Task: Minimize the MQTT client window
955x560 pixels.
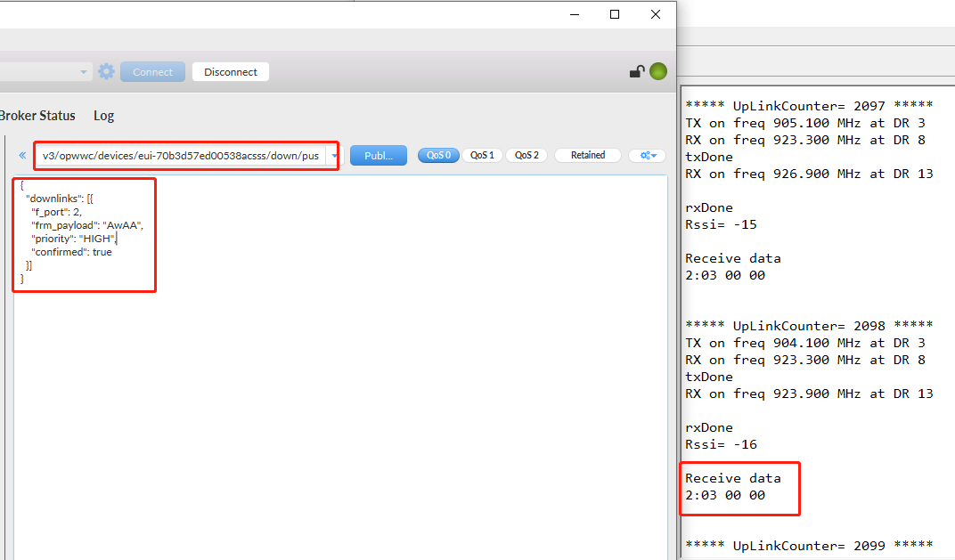Action: pyautogui.click(x=575, y=14)
